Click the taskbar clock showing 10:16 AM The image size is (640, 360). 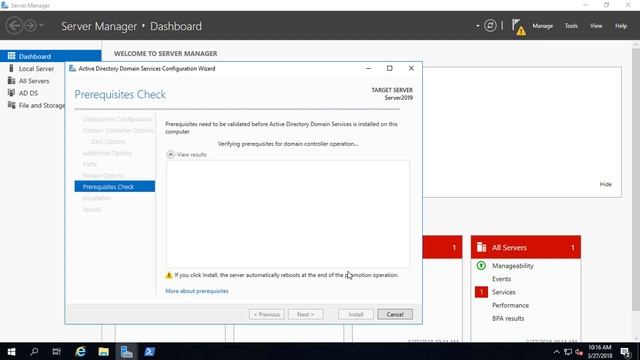[x=600, y=351]
